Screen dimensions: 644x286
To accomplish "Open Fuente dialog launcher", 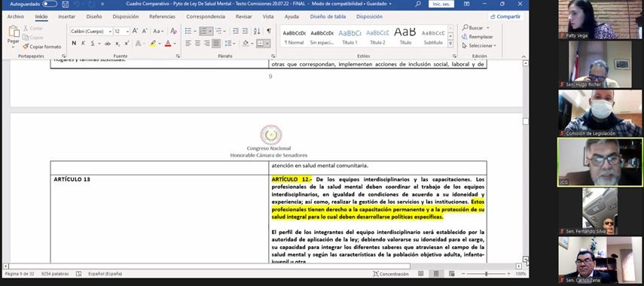I will click(x=178, y=56).
